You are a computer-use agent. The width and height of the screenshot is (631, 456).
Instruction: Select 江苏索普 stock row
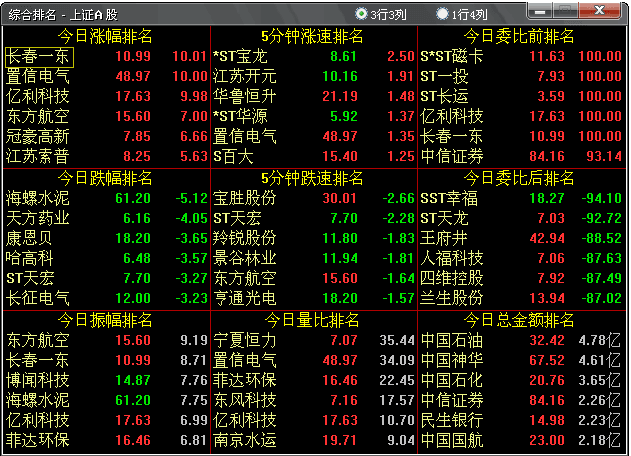[107, 156]
